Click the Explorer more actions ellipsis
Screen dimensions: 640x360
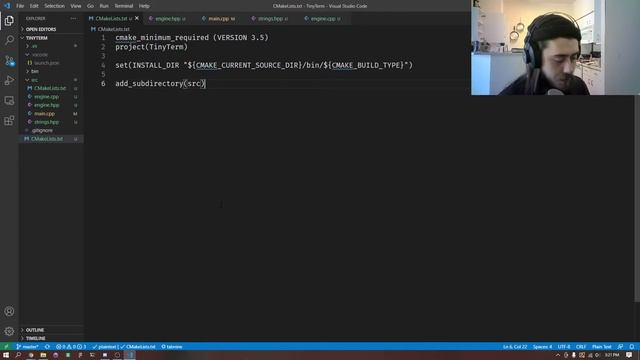pos(73,18)
